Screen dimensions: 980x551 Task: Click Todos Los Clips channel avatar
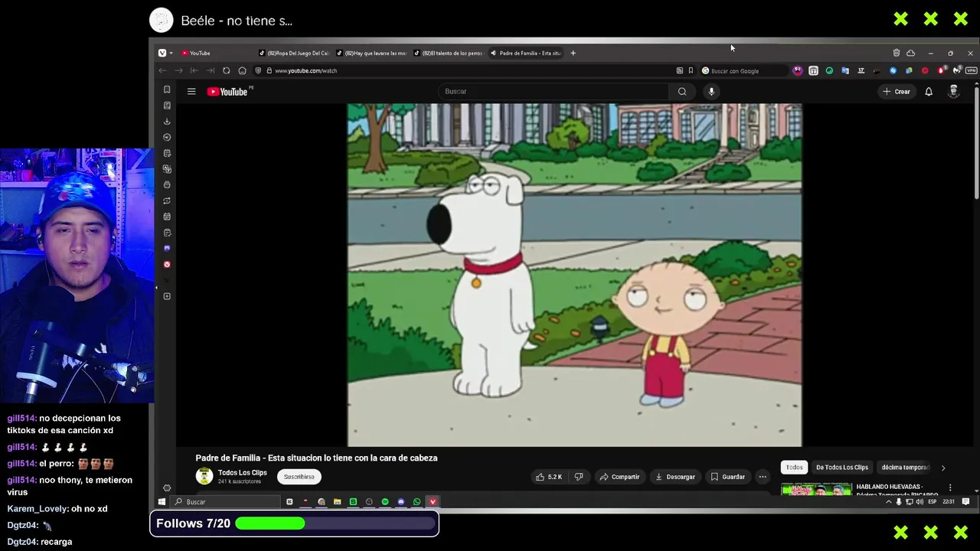[x=204, y=476]
